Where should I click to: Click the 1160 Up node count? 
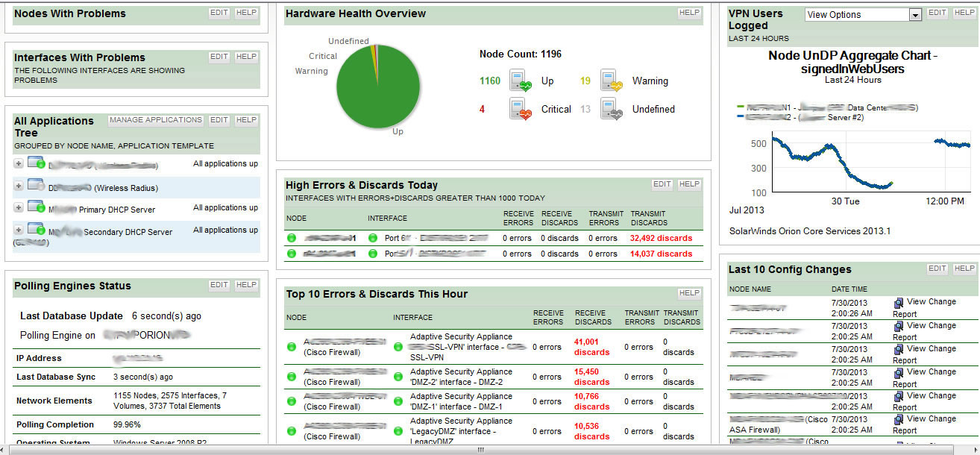[490, 81]
